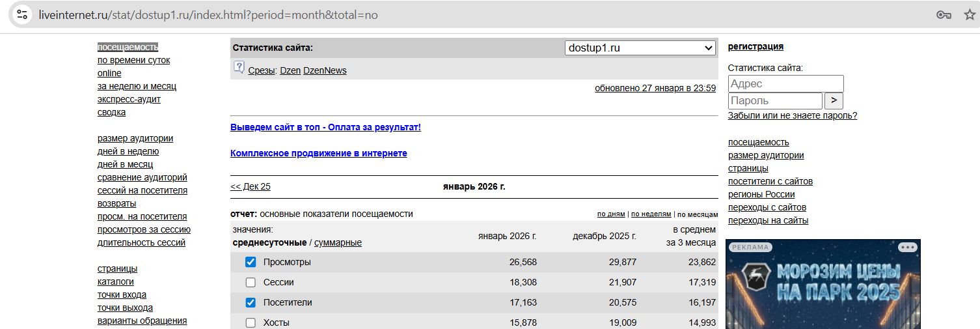Uncheck the Просмотры checkbox
Screen dimensions: 980x329
251,262
